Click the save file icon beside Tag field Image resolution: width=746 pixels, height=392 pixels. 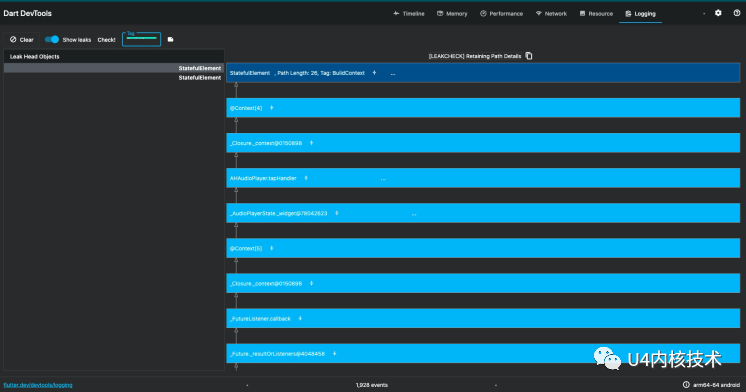[170, 39]
